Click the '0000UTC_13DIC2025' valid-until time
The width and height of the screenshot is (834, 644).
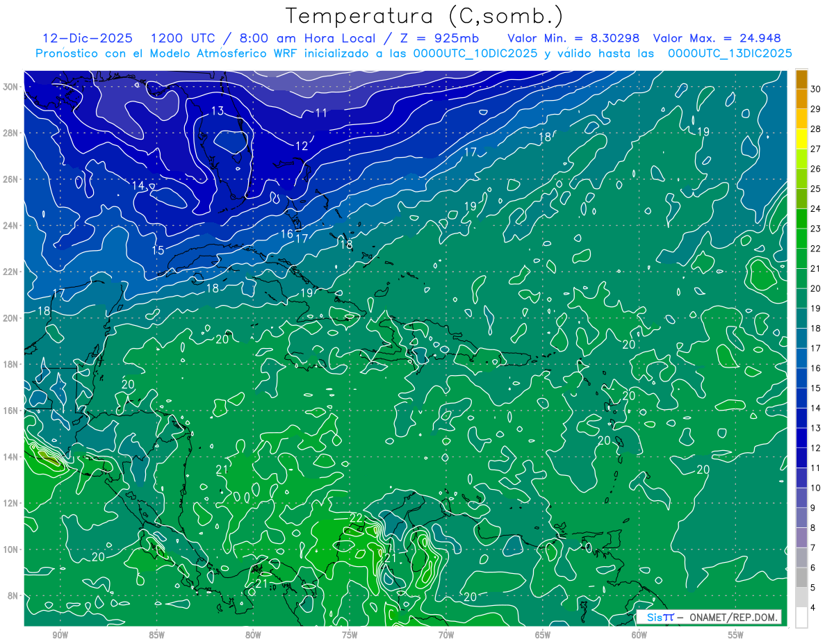(730, 53)
